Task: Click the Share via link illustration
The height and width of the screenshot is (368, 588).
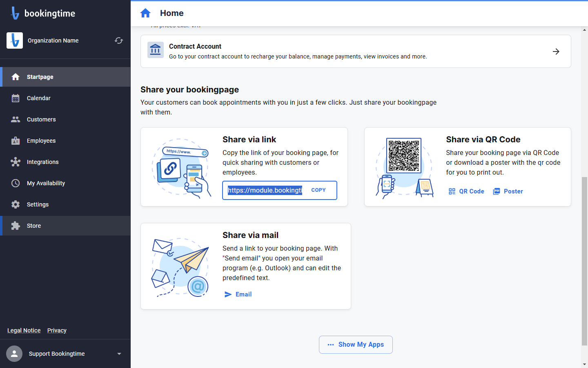Action: point(182,168)
